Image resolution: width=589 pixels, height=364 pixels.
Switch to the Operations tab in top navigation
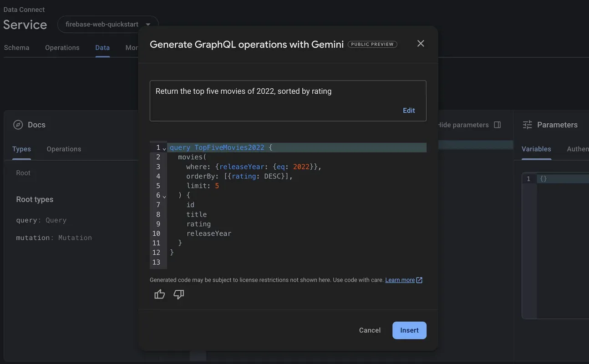click(62, 48)
